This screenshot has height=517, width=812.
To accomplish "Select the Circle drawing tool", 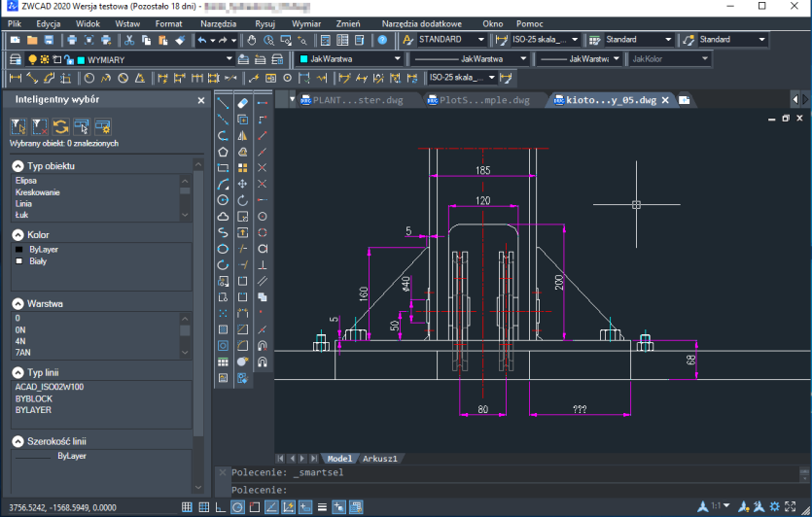I will 223,200.
